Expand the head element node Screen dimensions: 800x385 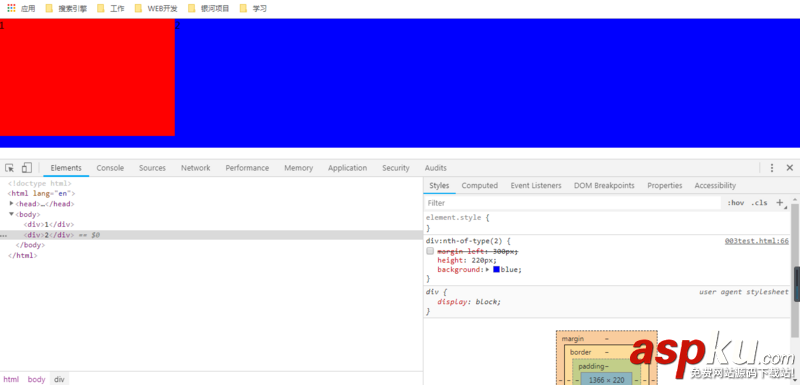[11, 203]
